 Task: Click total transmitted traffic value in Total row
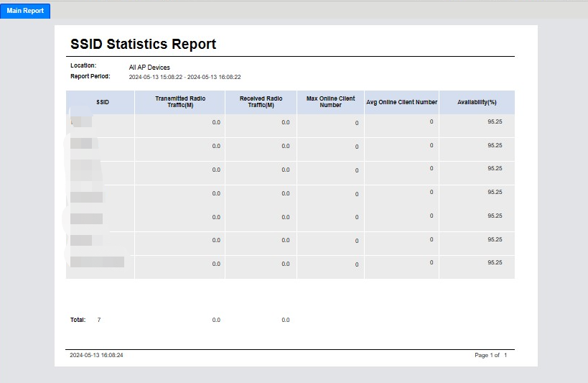click(x=216, y=320)
